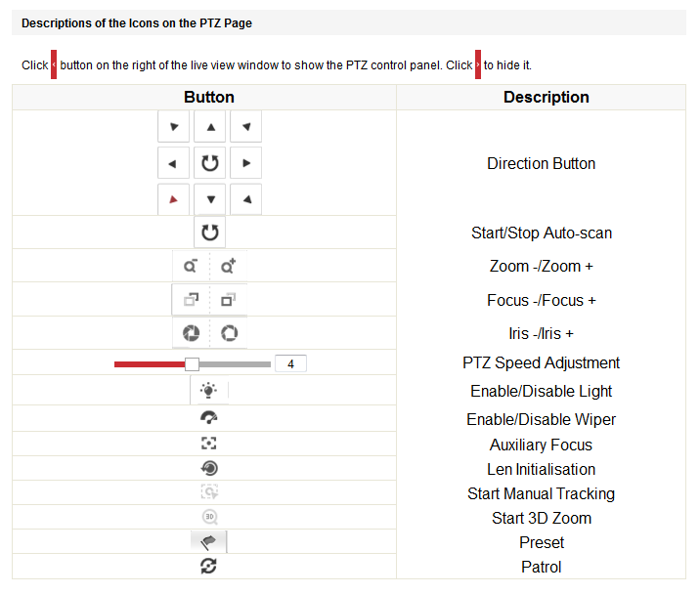Click the Focus + icon

coord(229,300)
